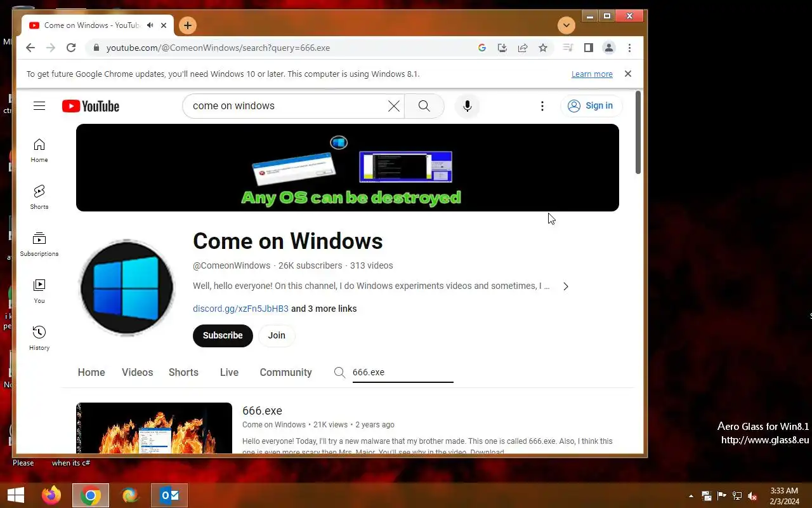Click the channel avatar Windows logo

(x=126, y=288)
